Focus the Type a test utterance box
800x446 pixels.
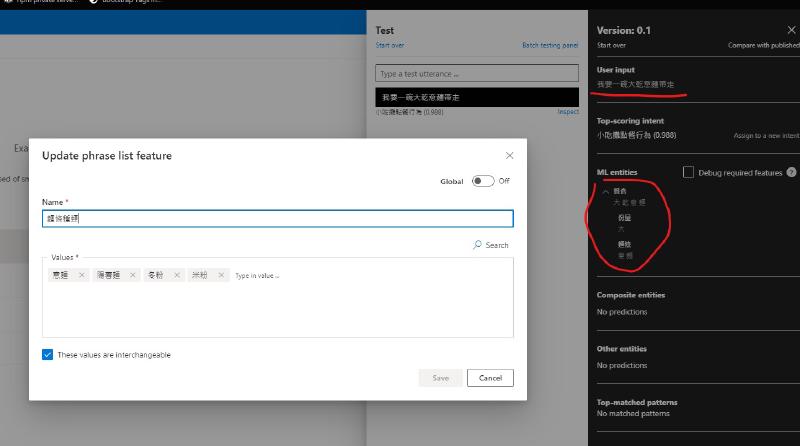click(477, 74)
